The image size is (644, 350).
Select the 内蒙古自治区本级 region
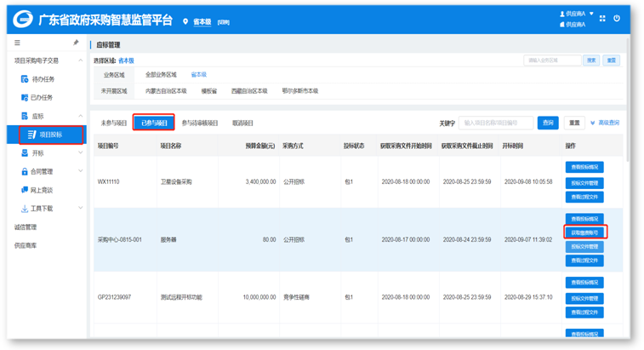(166, 91)
